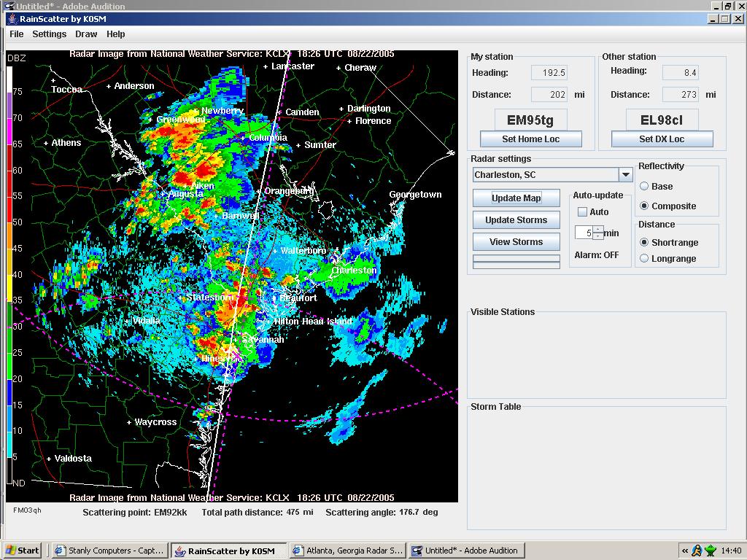Screen dimensions: 747x560
Task: Click the Update Storms button
Action: tap(516, 220)
